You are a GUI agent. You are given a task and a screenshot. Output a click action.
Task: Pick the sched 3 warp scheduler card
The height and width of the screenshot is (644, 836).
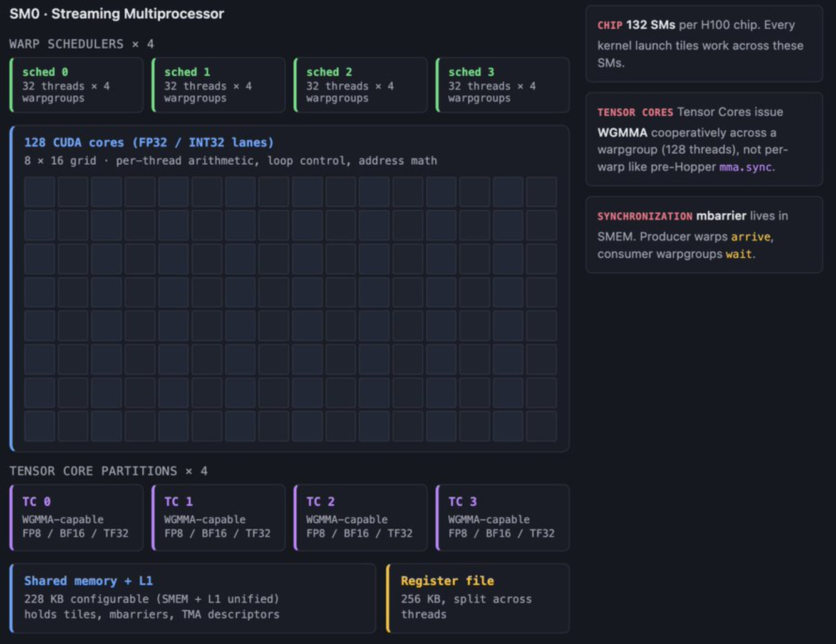(502, 85)
